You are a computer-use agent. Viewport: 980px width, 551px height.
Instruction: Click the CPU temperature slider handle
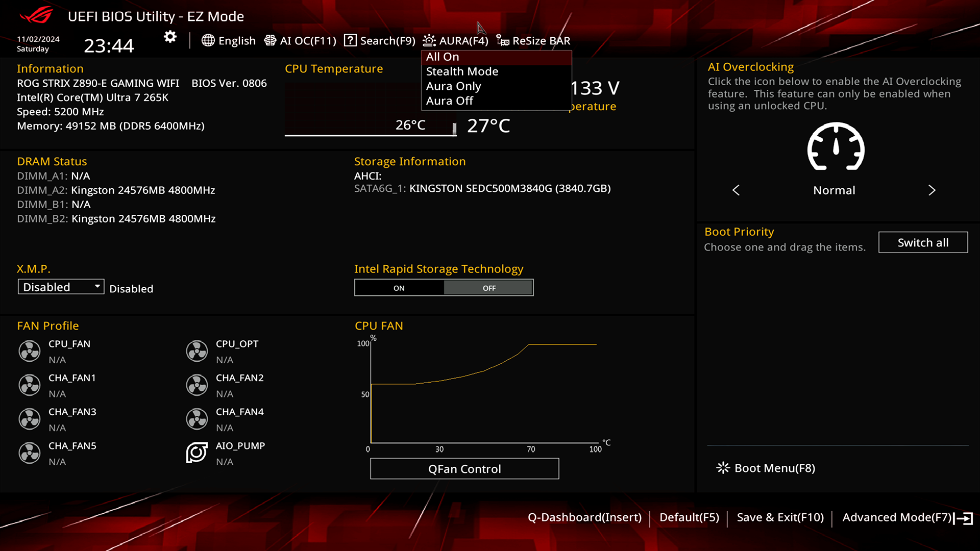coord(454,129)
